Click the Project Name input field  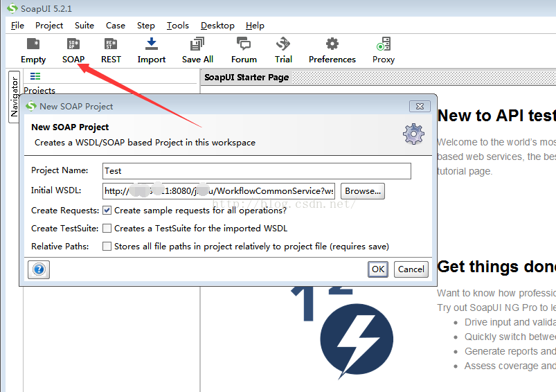coord(257,171)
